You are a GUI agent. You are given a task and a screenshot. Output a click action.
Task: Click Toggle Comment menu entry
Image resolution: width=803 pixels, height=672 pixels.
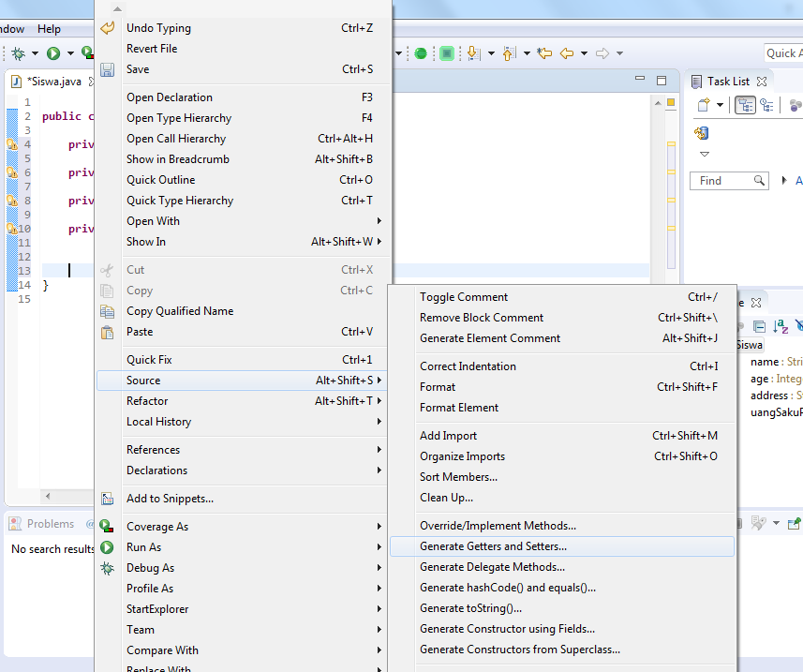562,297
